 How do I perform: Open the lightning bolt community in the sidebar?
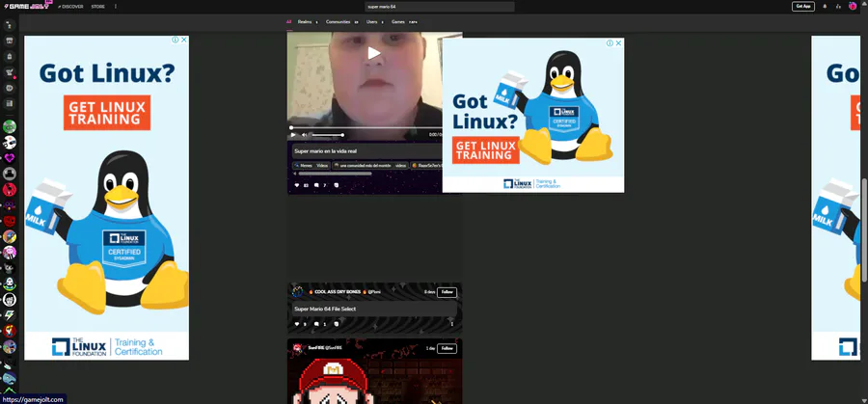tap(10, 315)
